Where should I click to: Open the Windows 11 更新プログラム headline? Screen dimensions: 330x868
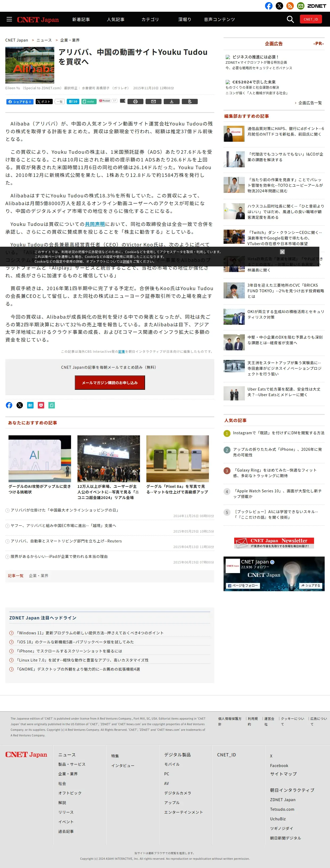(x=90, y=633)
